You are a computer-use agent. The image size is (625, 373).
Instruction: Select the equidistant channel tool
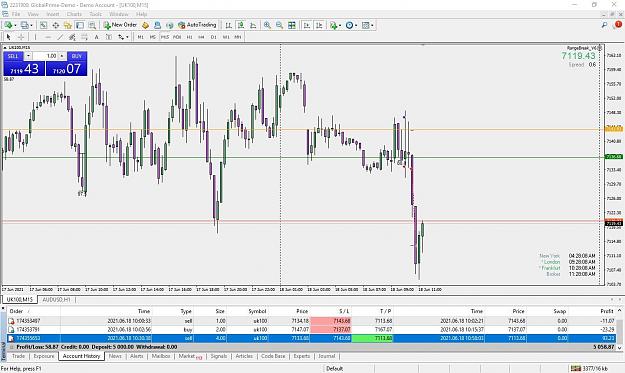click(x=72, y=37)
